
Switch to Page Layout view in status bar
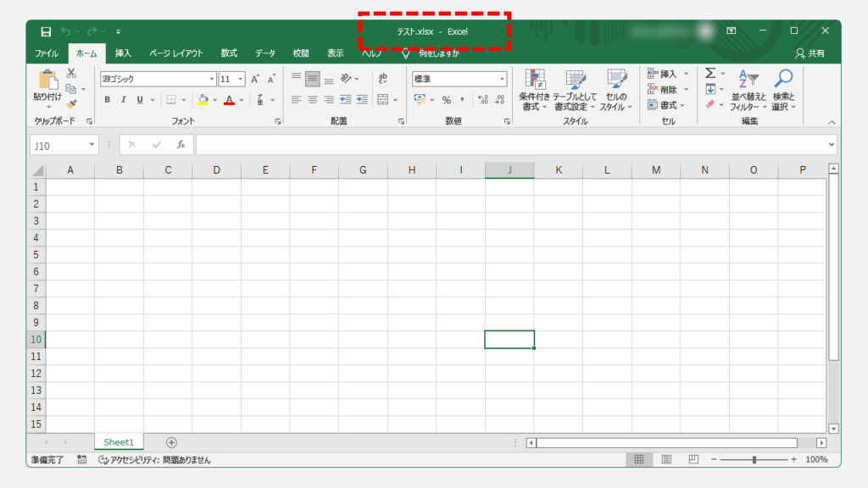point(666,459)
